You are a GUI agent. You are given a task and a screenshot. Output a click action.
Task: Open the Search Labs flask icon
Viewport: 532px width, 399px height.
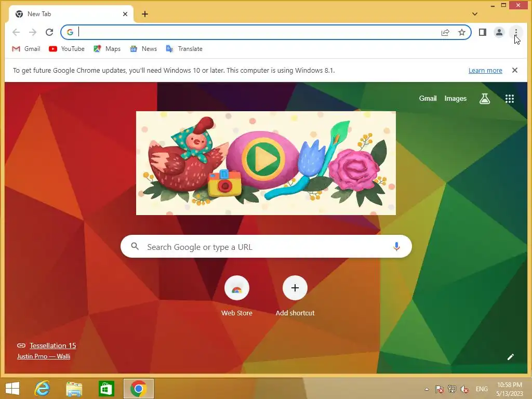[x=485, y=99]
